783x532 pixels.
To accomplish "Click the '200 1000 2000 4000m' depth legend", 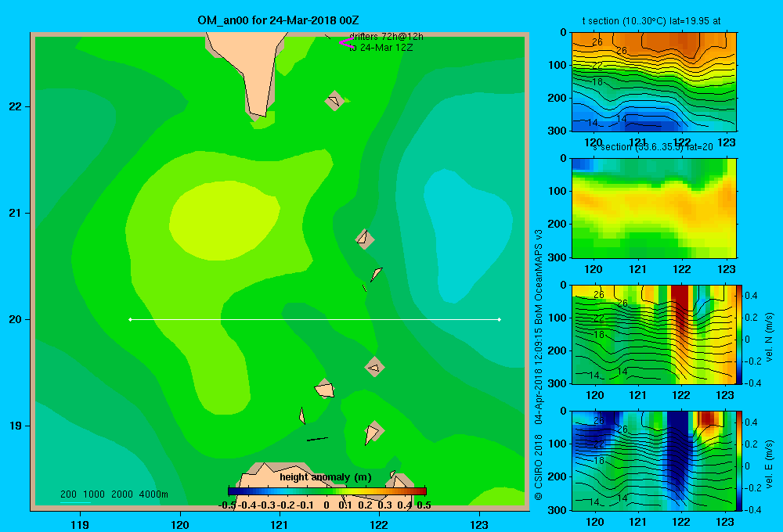I will (114, 494).
